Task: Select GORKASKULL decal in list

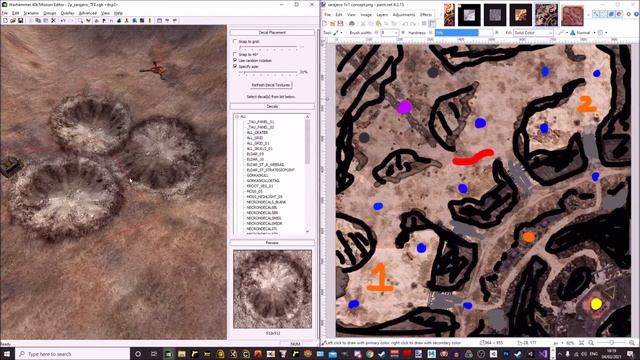Action: pyautogui.click(x=258, y=176)
